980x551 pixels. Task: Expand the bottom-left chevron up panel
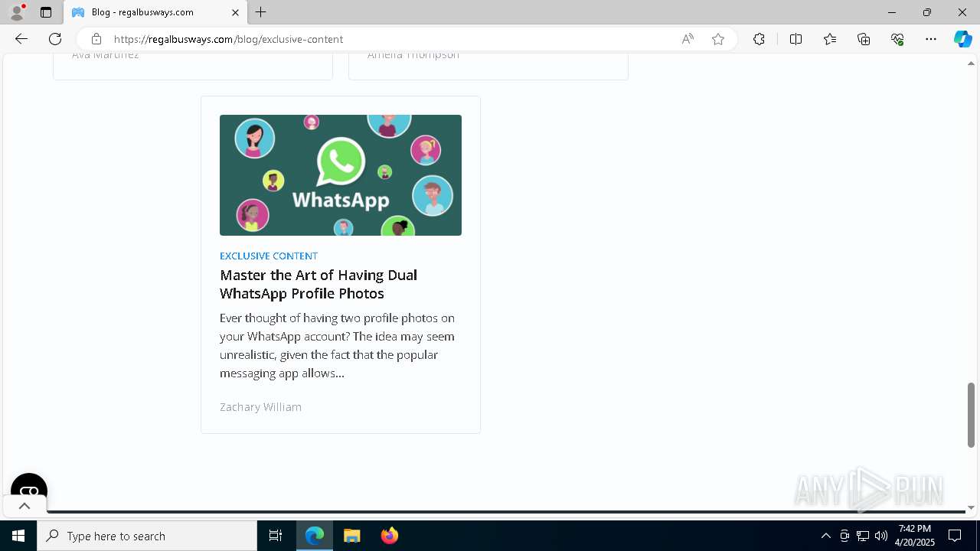point(24,506)
